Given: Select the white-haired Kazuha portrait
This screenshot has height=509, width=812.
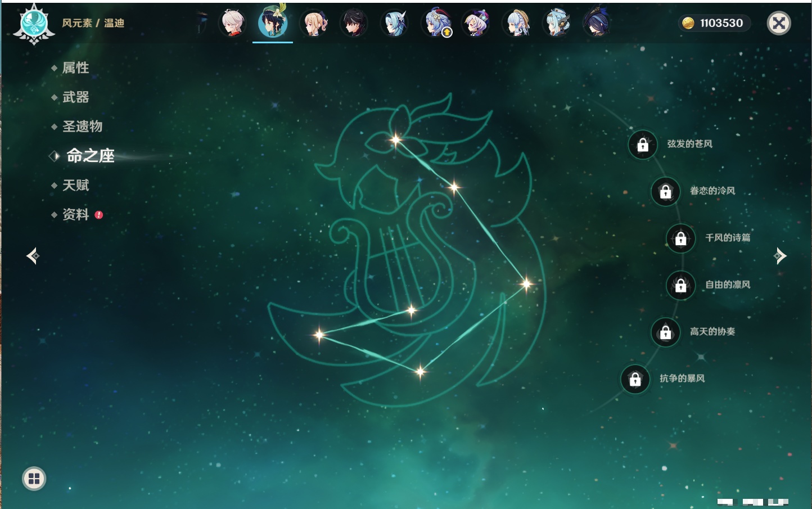Looking at the screenshot, I should coord(232,23).
